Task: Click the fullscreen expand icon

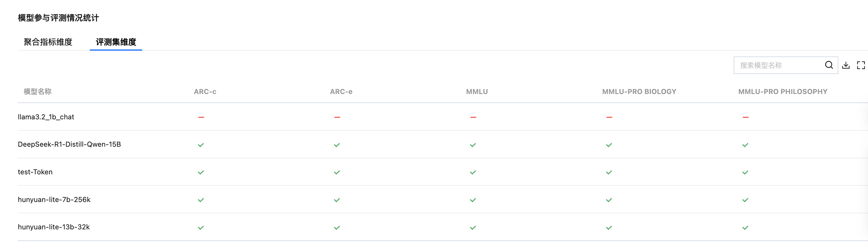Action: (x=860, y=65)
